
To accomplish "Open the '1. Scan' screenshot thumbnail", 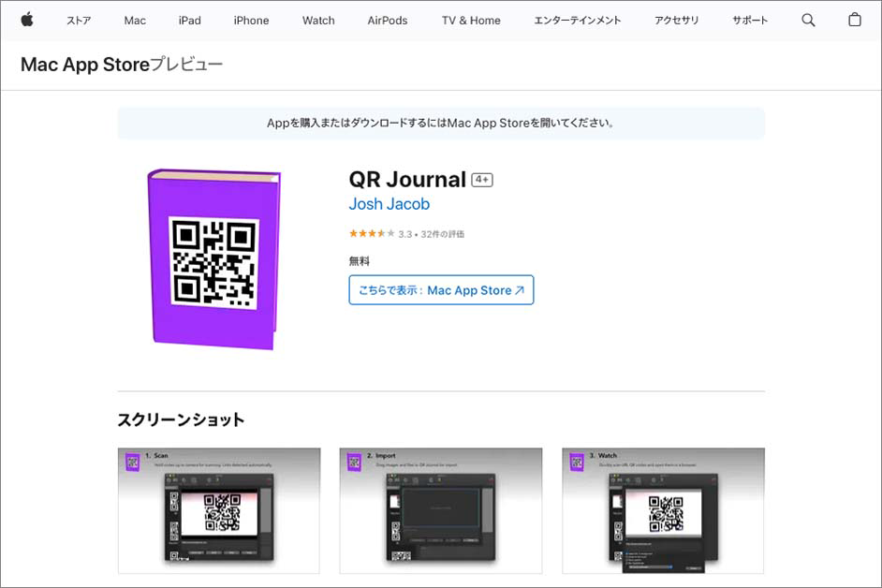I will [217, 511].
